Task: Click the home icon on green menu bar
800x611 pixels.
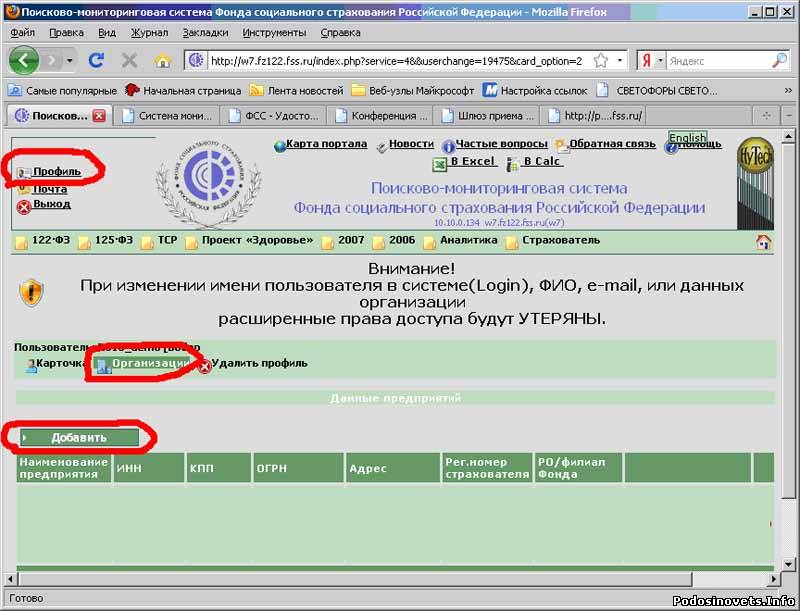Action: (x=763, y=242)
